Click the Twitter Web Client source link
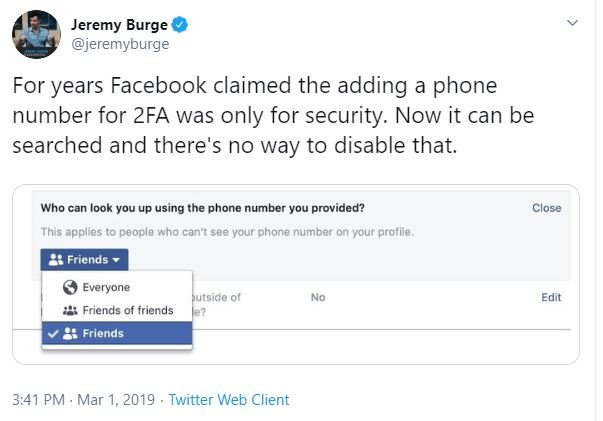Screen dimensions: 603x421 click(x=229, y=400)
